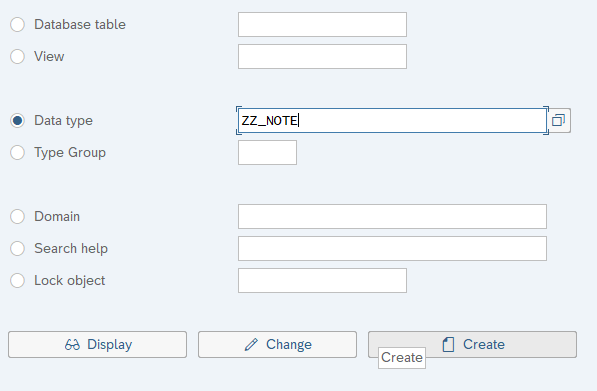Focus the View name input field

322,56
